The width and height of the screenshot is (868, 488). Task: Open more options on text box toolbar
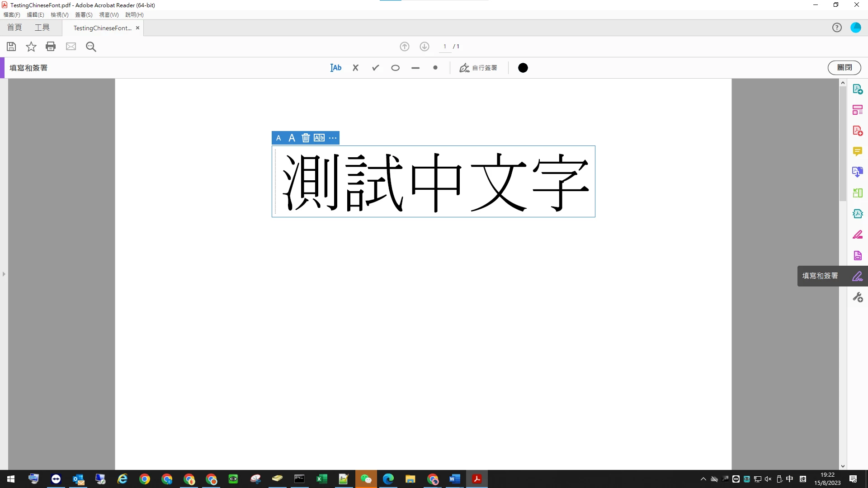coord(333,138)
